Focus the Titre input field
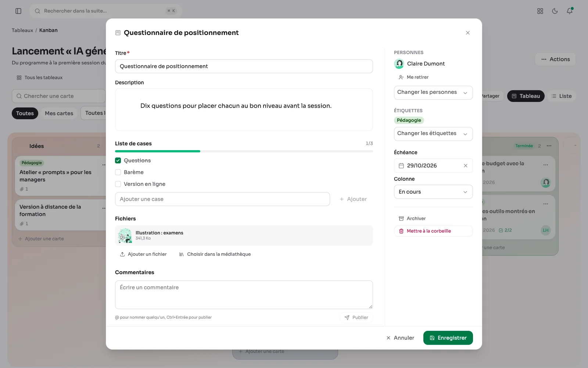 244,66
